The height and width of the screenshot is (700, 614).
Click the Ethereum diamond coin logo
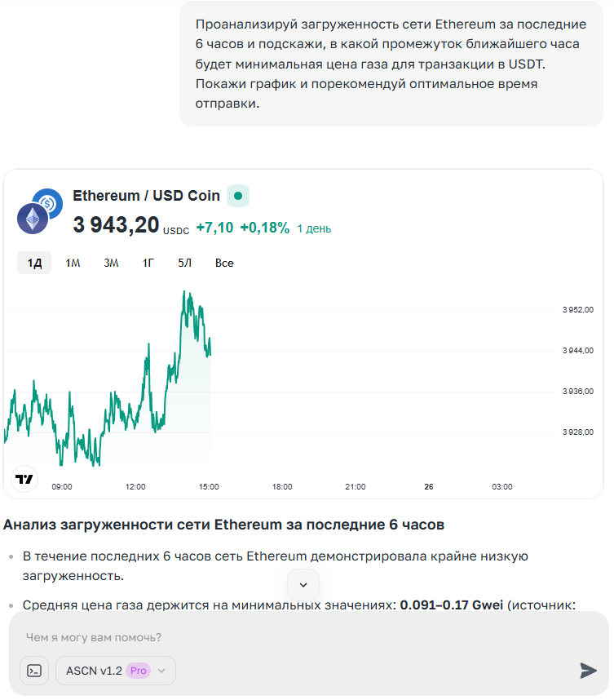(33, 218)
